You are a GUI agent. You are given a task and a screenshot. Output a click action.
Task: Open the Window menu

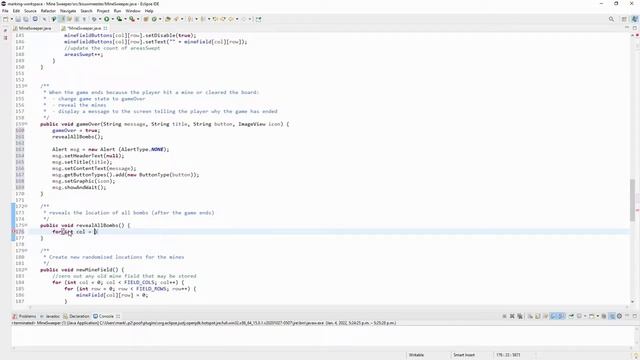(x=133, y=11)
